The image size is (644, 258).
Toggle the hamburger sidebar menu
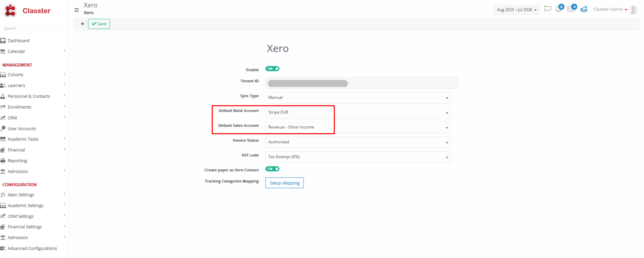click(x=76, y=10)
